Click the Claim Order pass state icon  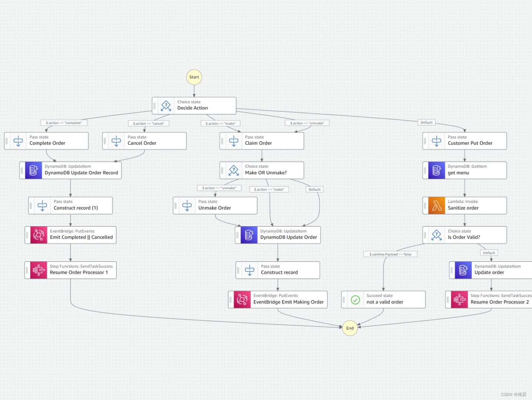234,141
